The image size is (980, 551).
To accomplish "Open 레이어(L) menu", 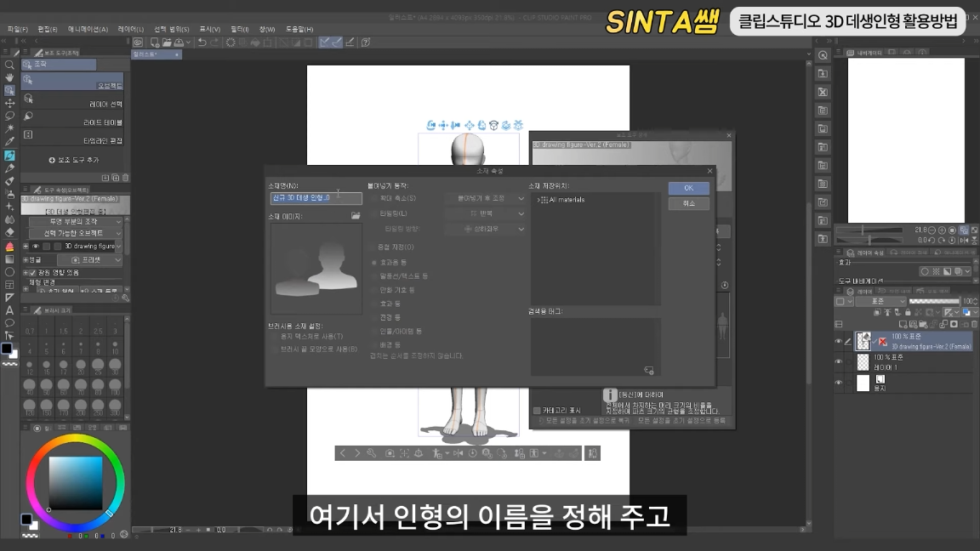I will [x=131, y=30].
